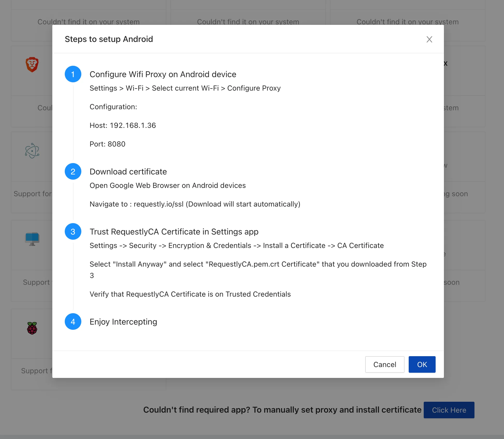This screenshot has height=439, width=504.
Task: Click the Raspberry Pi icon
Action: pos(32,328)
